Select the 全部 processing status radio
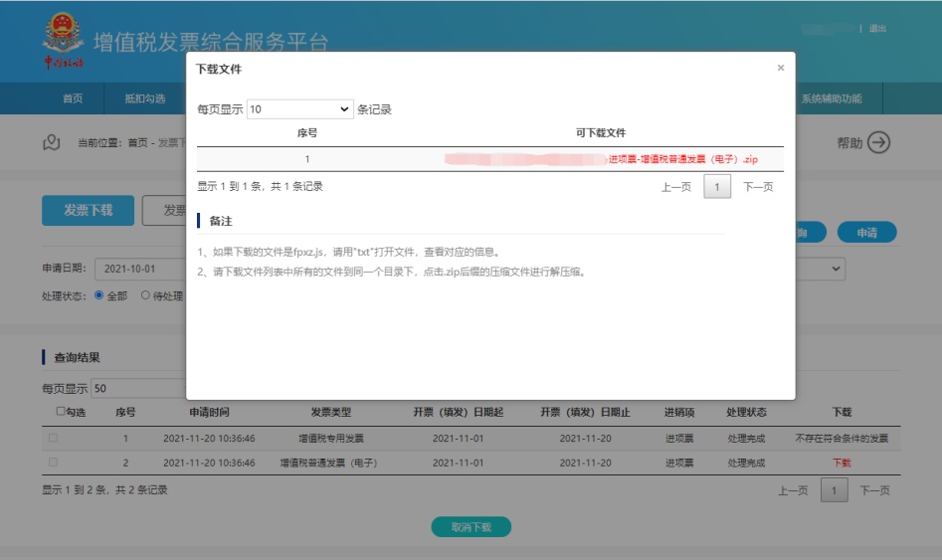The width and height of the screenshot is (942, 560). (99, 295)
